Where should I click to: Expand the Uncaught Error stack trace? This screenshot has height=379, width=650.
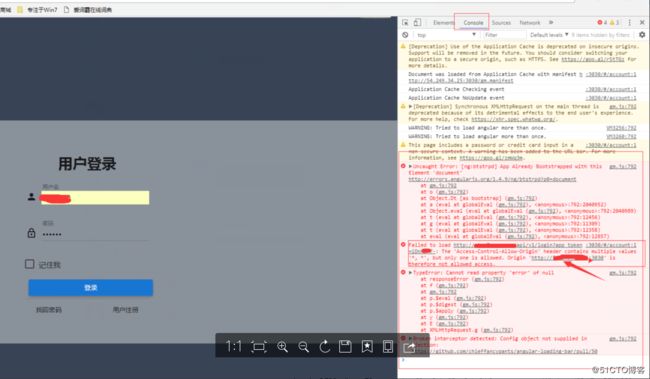point(410,166)
